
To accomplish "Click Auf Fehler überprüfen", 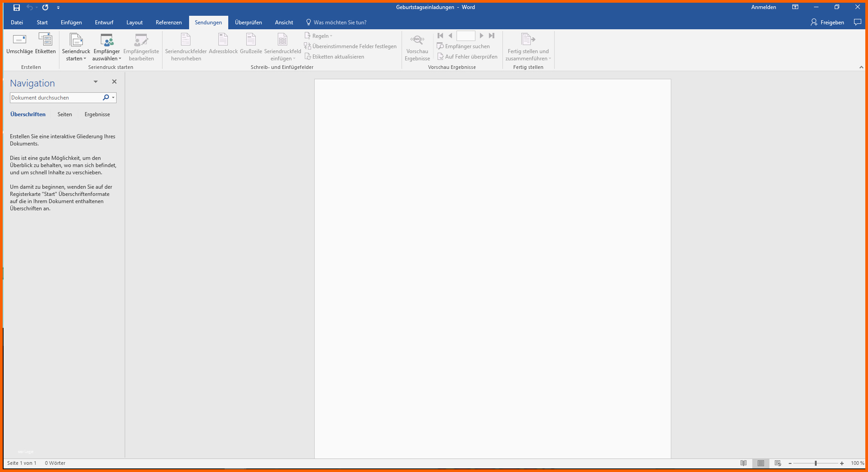I will pyautogui.click(x=467, y=57).
